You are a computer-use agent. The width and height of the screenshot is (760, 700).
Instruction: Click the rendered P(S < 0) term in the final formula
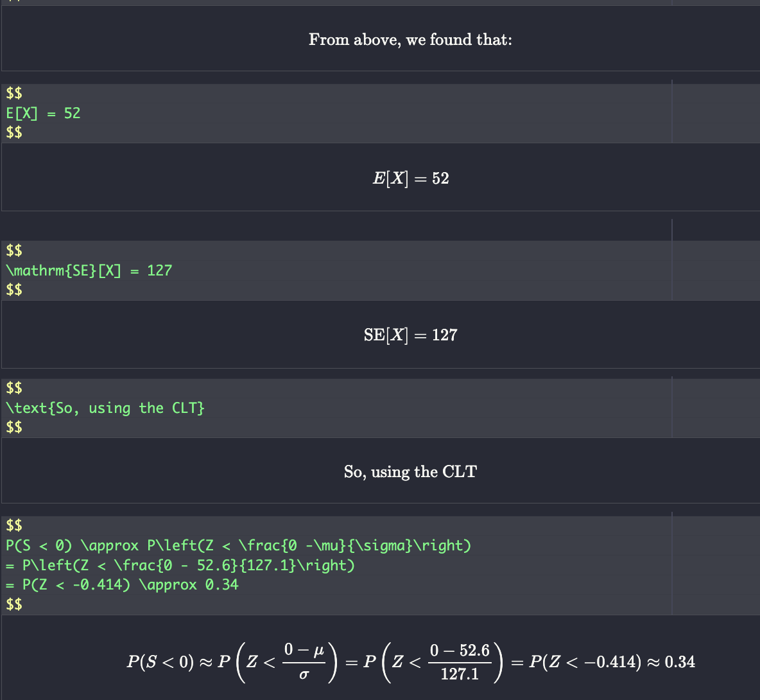coord(160,662)
